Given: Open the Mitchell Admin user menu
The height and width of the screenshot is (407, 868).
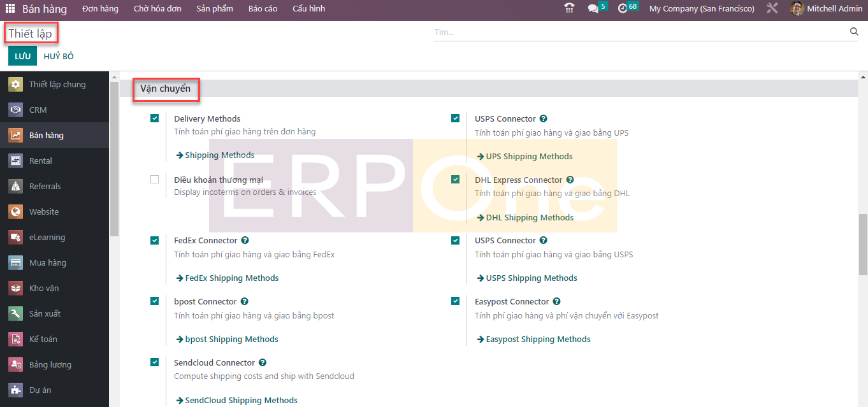Looking at the screenshot, I should pos(827,9).
